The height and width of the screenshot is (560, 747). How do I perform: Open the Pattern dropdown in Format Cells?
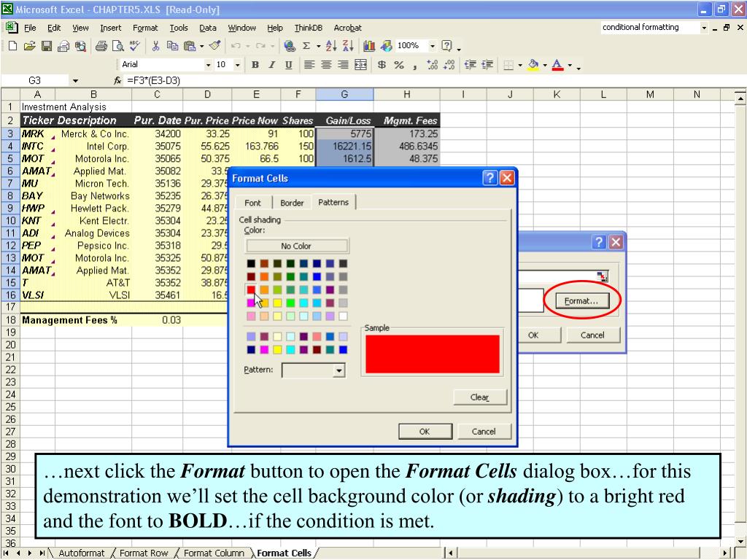click(x=338, y=370)
